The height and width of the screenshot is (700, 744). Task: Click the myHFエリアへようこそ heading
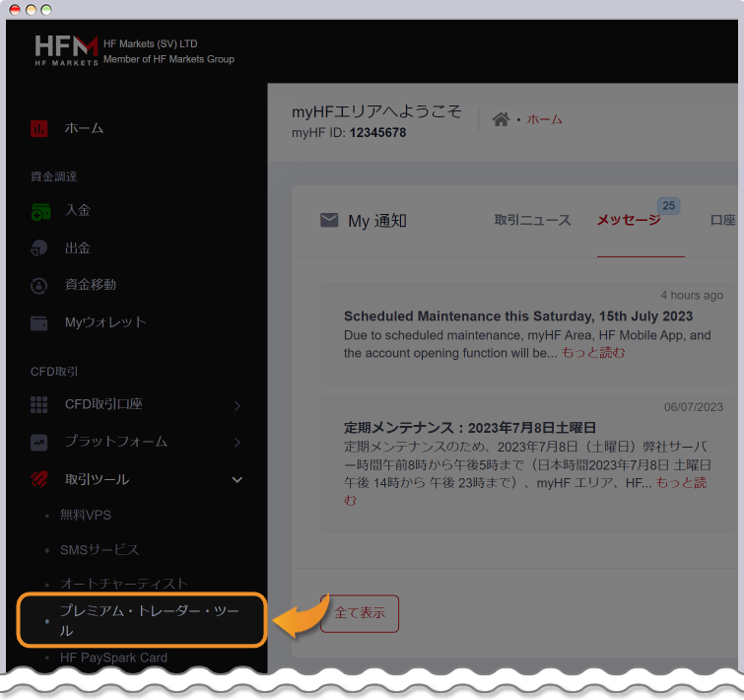(x=376, y=112)
